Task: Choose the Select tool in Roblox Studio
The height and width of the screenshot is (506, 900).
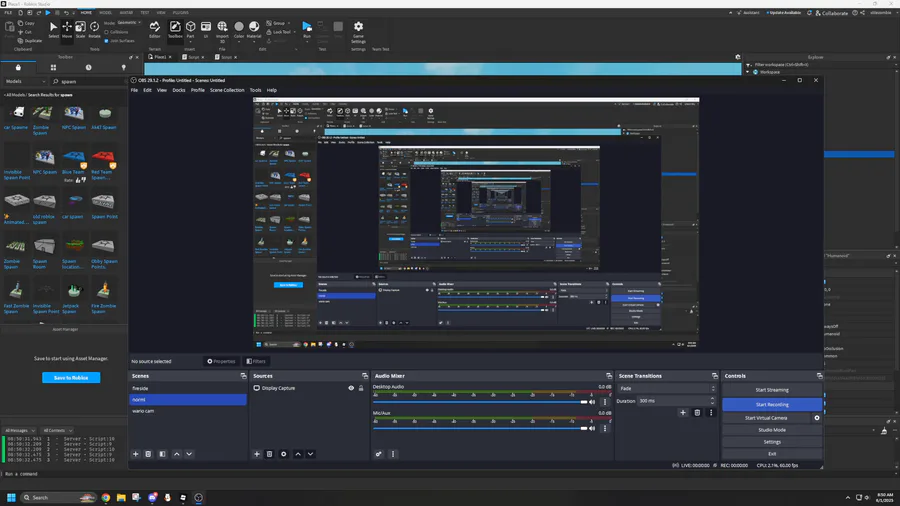Action: [x=53, y=29]
